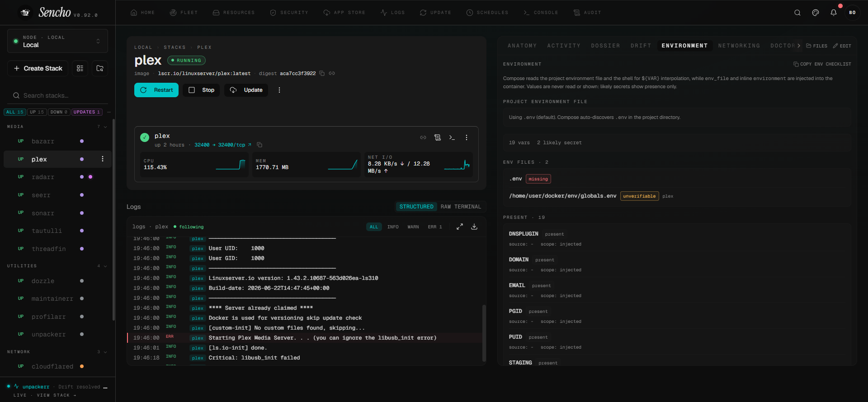This screenshot has height=402, width=868.
Task: Collapse the Utilities stack group
Action: tap(105, 266)
